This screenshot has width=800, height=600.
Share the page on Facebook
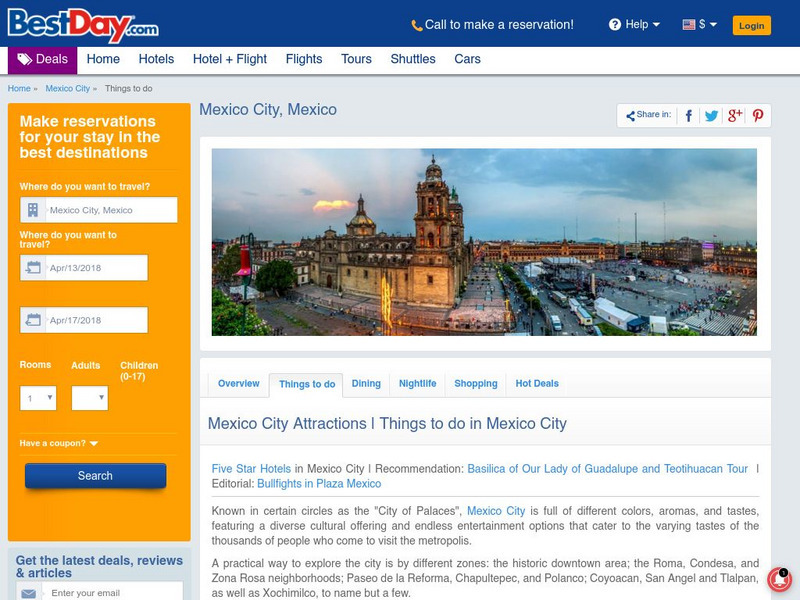click(688, 116)
